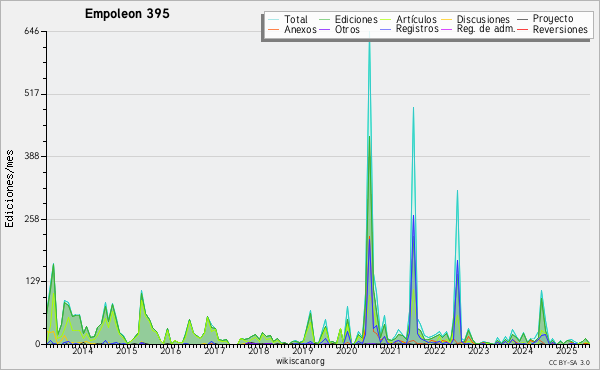This screenshot has width=600, height=370.
Task: Click the wikiscan.org source text
Action: coord(300,361)
